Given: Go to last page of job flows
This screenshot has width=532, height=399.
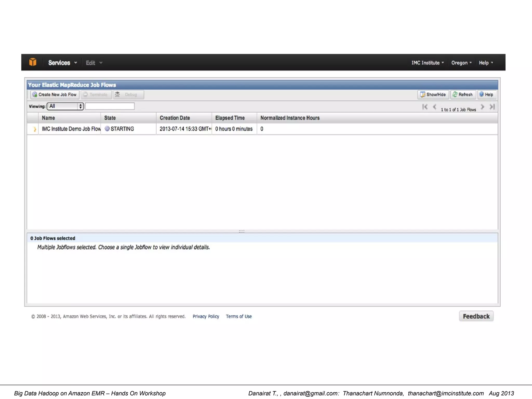Looking at the screenshot, I should point(492,107).
